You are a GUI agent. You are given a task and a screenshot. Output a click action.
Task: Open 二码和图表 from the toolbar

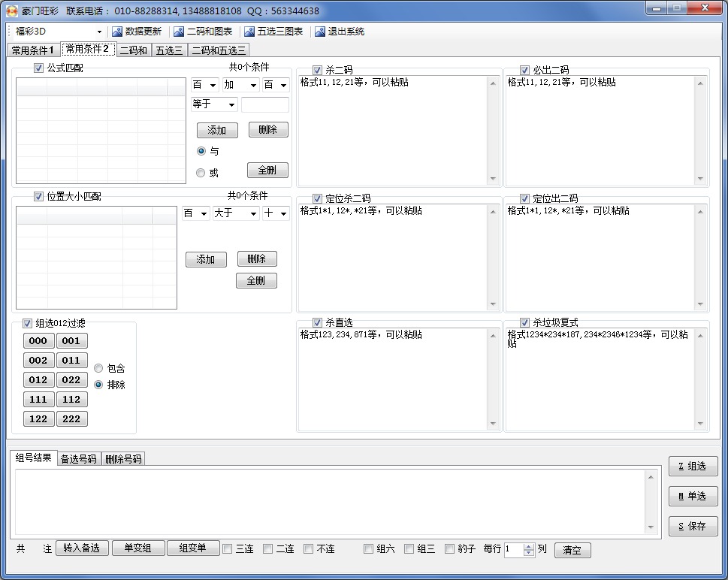178,32
